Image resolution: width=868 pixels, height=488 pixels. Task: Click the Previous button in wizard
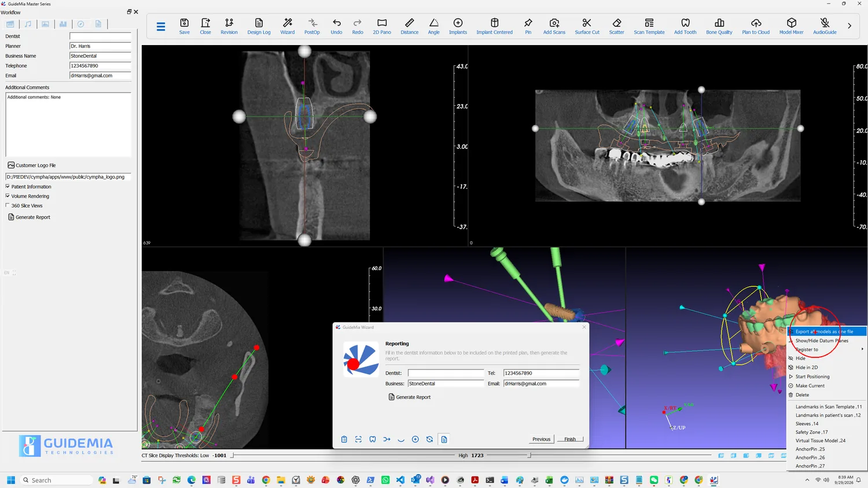click(x=541, y=439)
